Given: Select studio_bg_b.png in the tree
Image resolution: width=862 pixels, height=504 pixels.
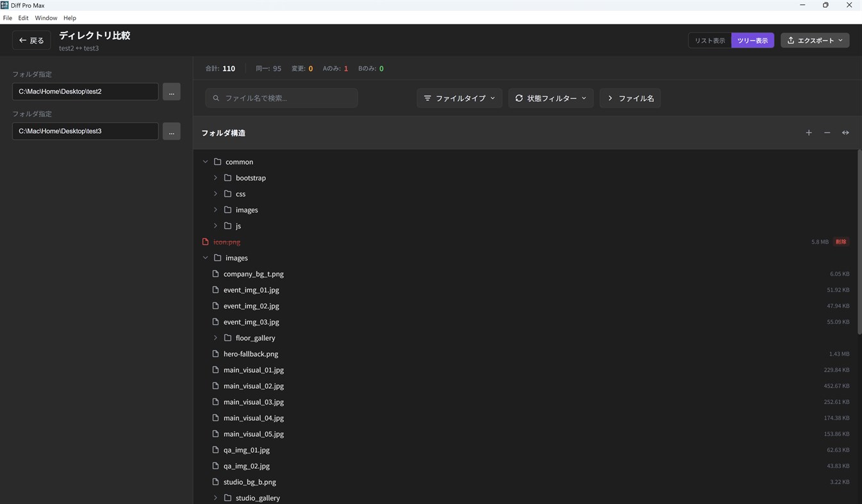Looking at the screenshot, I should (525, 482).
